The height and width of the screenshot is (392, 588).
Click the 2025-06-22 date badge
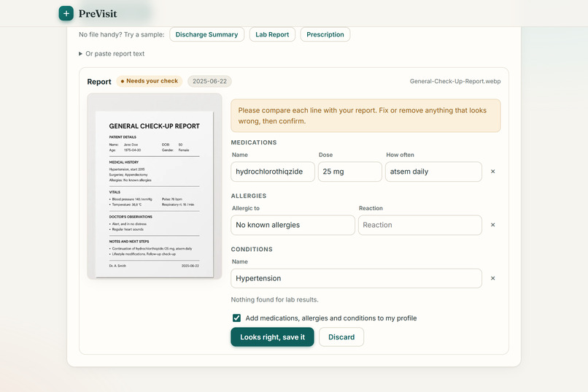[x=209, y=82]
